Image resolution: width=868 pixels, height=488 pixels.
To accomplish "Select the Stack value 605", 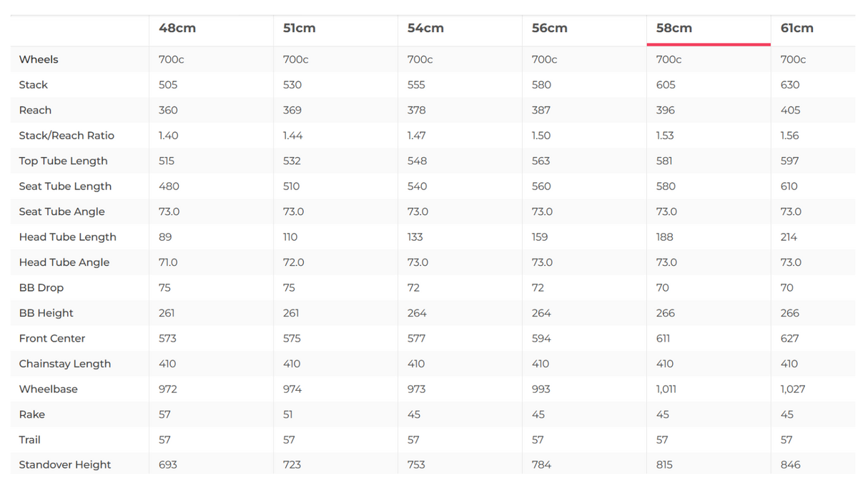I will click(666, 85).
